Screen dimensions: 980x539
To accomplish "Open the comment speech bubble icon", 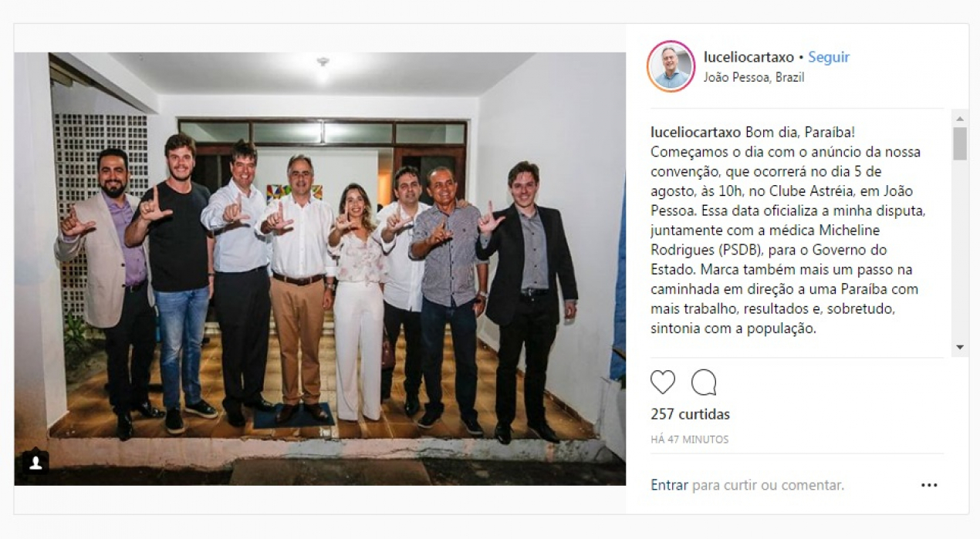I will (704, 382).
